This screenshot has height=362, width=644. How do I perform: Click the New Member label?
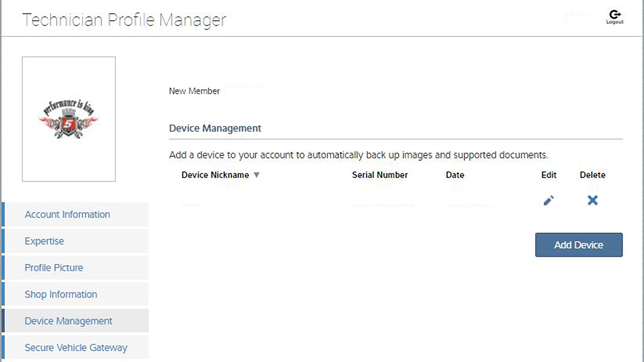point(194,91)
